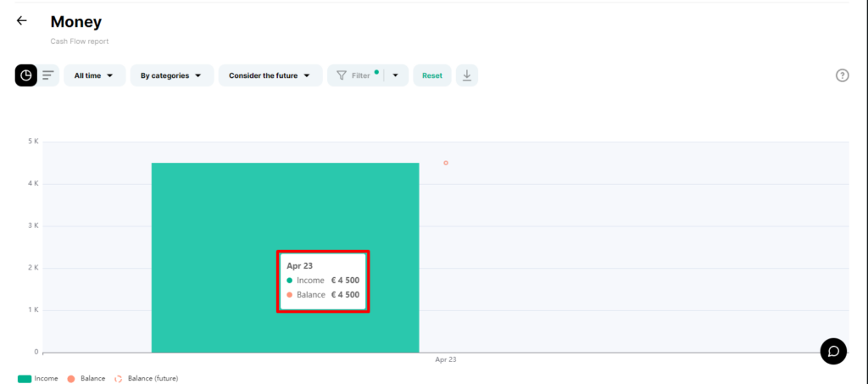Switch to chart view icon
The width and height of the screenshot is (868, 384).
(26, 75)
